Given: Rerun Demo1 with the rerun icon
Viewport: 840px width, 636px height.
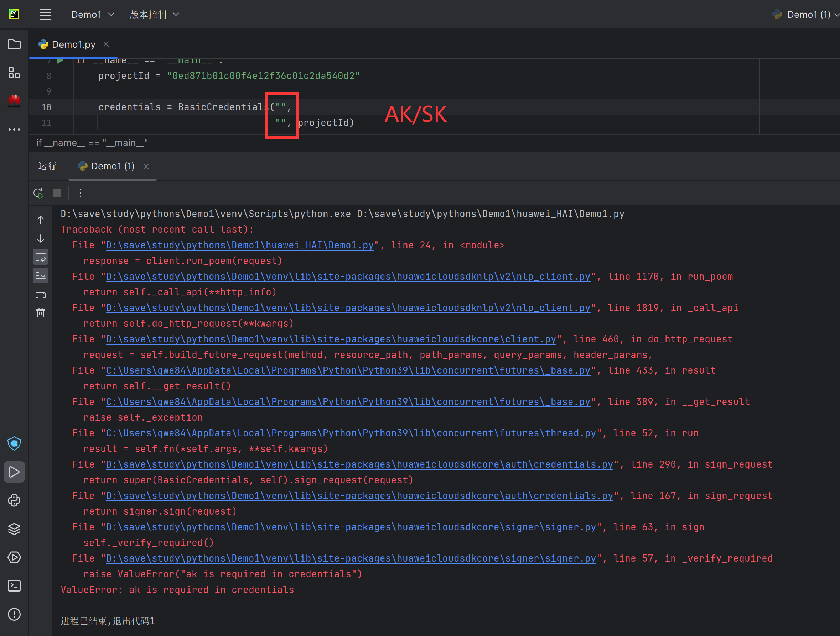Looking at the screenshot, I should (x=38, y=193).
